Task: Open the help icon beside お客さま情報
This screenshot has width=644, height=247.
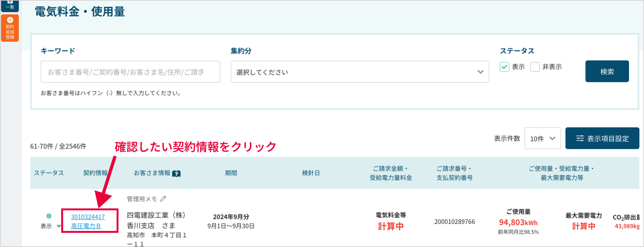Action: click(x=176, y=174)
